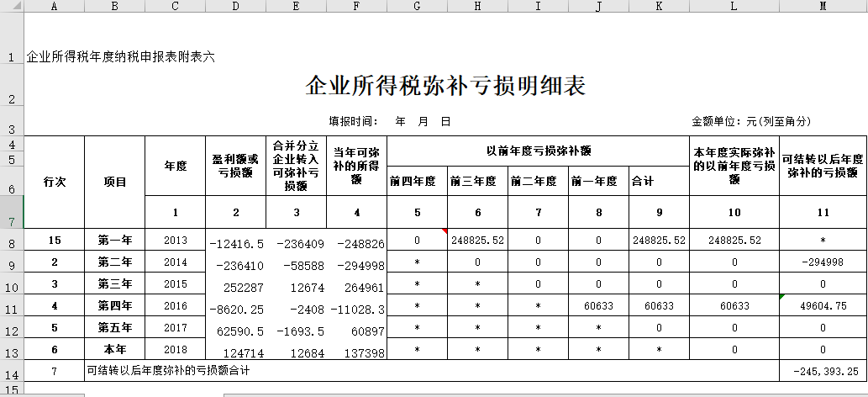Select row 14 using its row number
The height and width of the screenshot is (397, 868).
(x=12, y=371)
